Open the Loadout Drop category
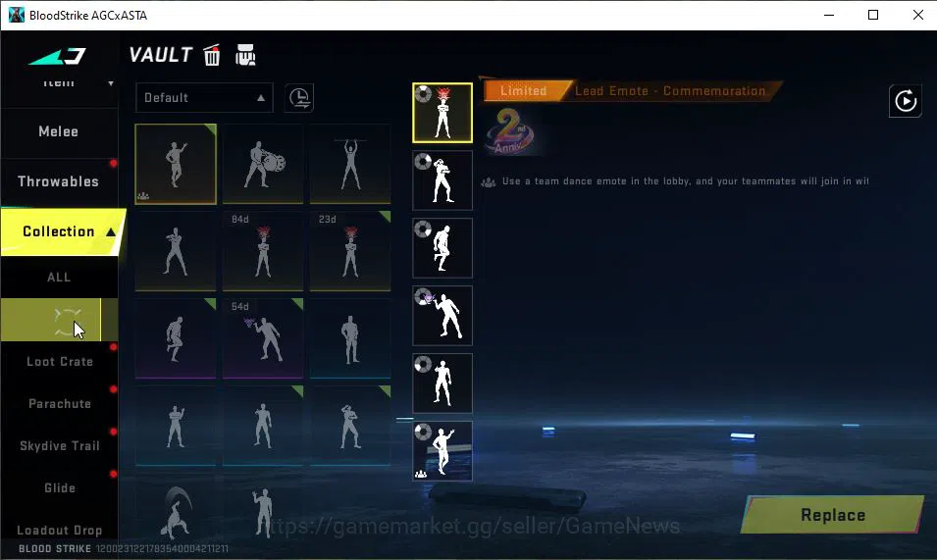 [59, 531]
